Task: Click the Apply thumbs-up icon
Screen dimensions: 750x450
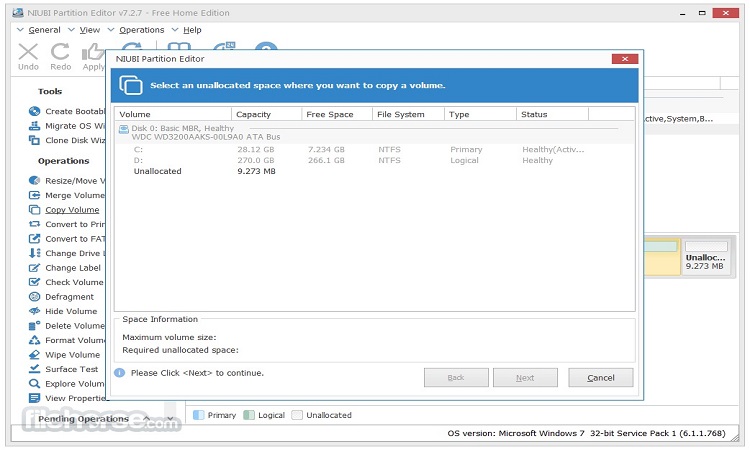Action: pos(93,52)
